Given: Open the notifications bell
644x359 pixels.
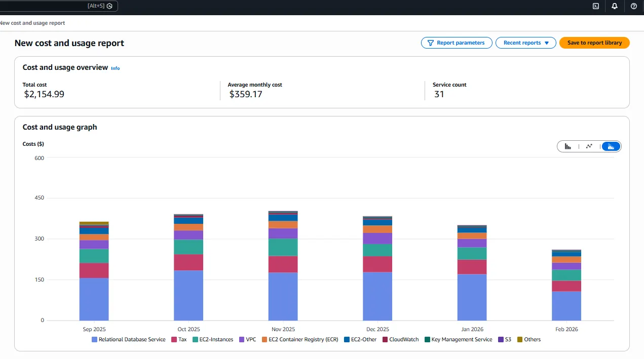Looking at the screenshot, I should coord(615,7).
